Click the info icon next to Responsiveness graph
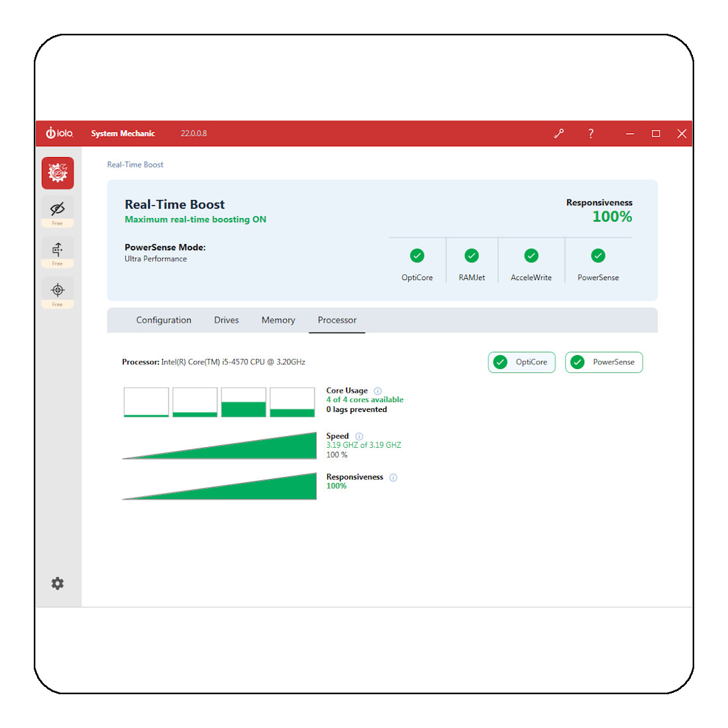The width and height of the screenshot is (728, 728). coord(393,478)
